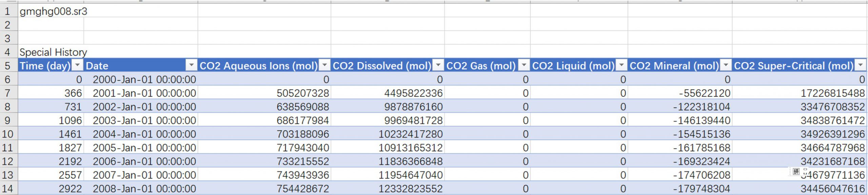Select the Super-Critical value 33476708352
Screen dimensions: 868x195
(832, 107)
